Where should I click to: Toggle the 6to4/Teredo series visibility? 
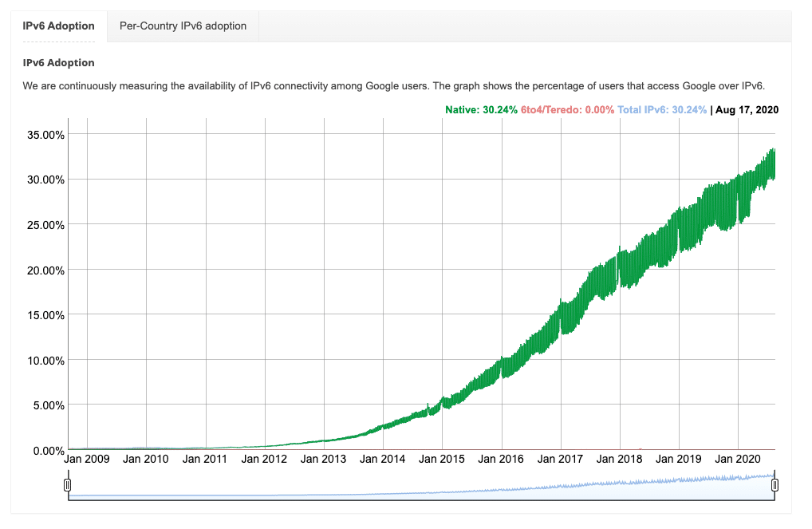click(x=566, y=109)
